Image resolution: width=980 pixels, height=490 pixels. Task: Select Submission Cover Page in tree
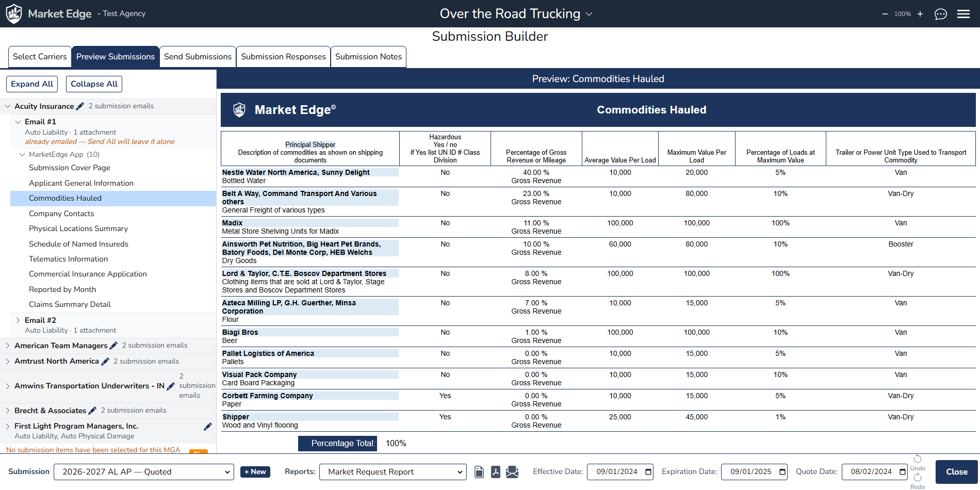pyautogui.click(x=70, y=168)
